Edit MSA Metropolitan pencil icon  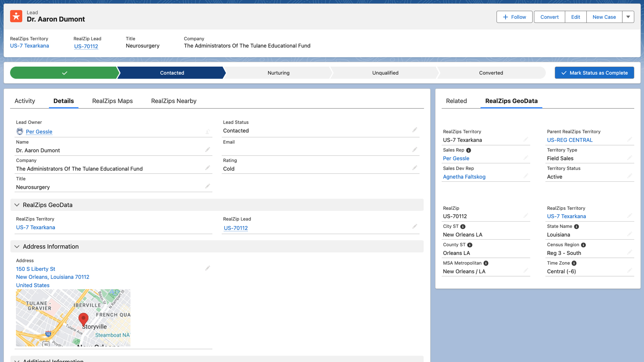(x=526, y=270)
